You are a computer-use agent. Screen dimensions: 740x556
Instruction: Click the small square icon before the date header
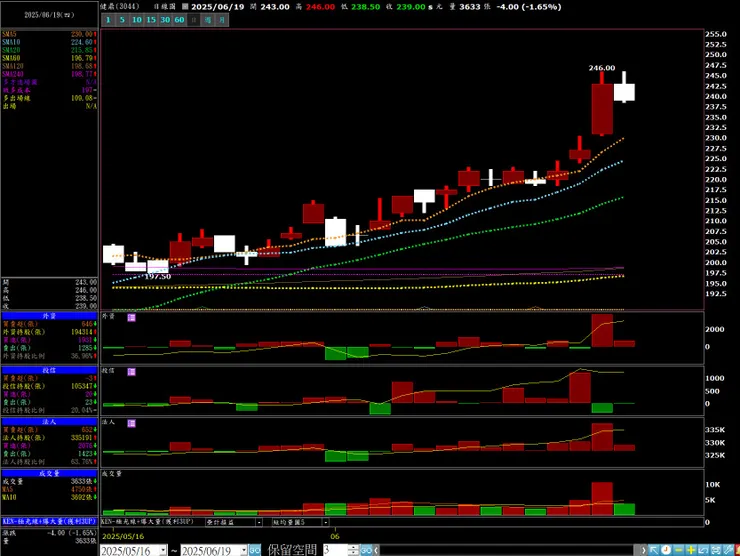point(185,7)
